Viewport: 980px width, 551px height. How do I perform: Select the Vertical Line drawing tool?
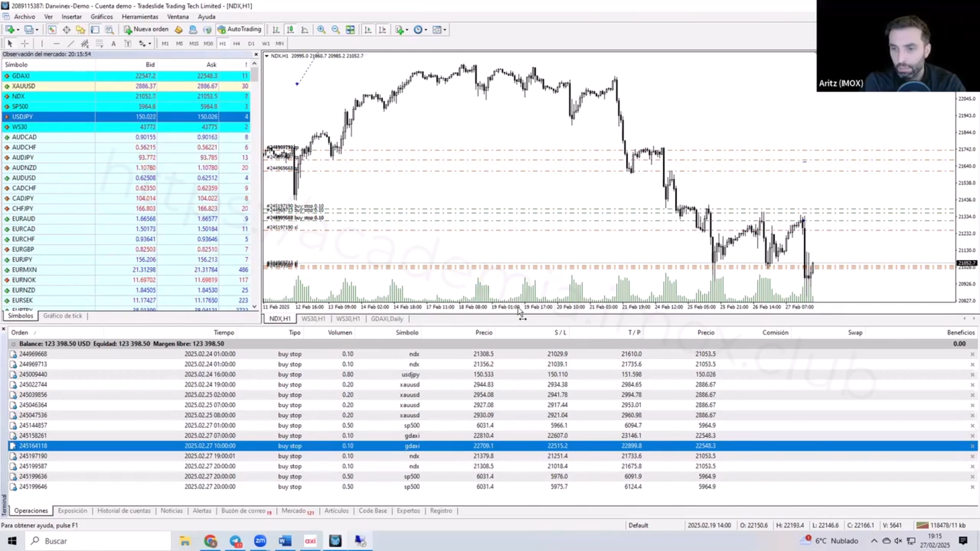[x=42, y=43]
